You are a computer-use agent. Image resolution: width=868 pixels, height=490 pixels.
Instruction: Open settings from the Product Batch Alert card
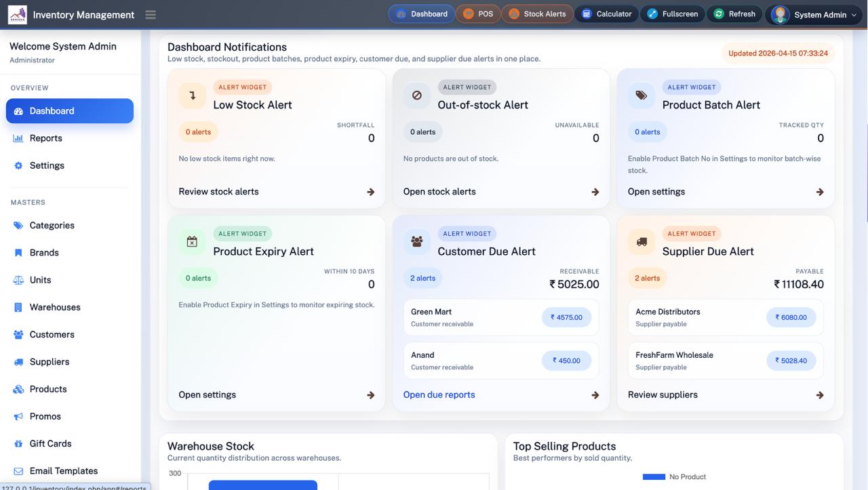[x=656, y=191]
